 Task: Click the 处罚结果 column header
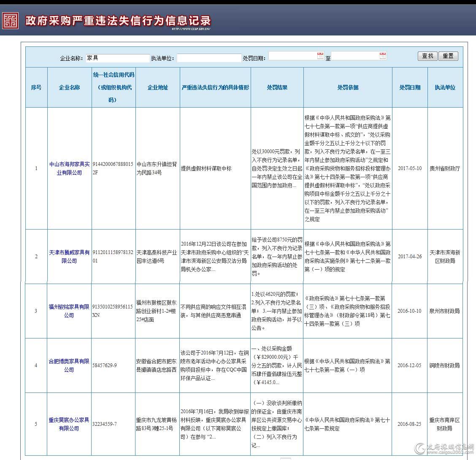(x=277, y=87)
